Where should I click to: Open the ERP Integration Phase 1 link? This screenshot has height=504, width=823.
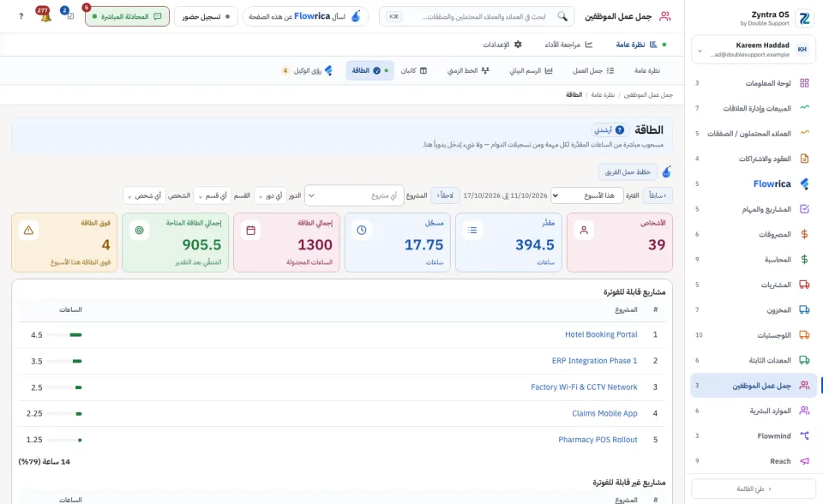tap(594, 361)
